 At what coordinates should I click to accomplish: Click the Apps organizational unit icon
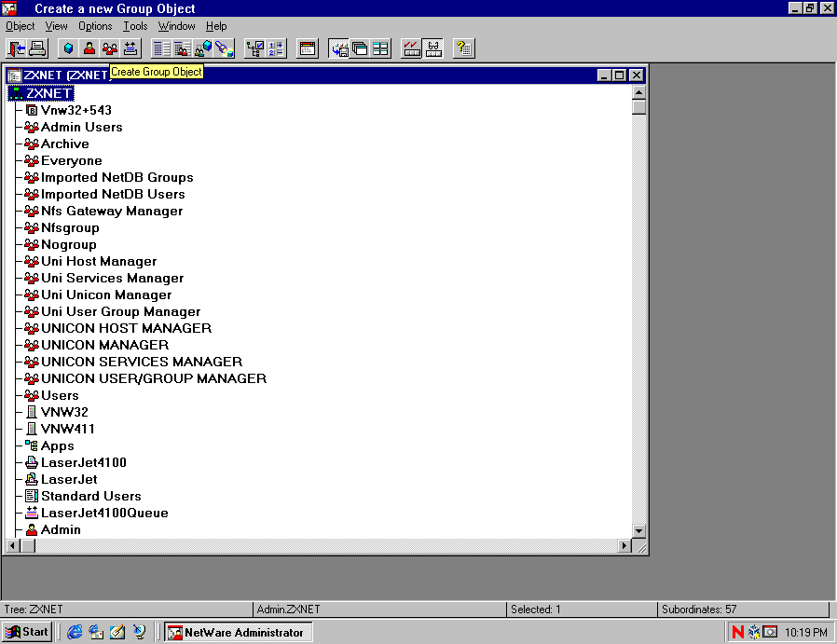tap(32, 445)
